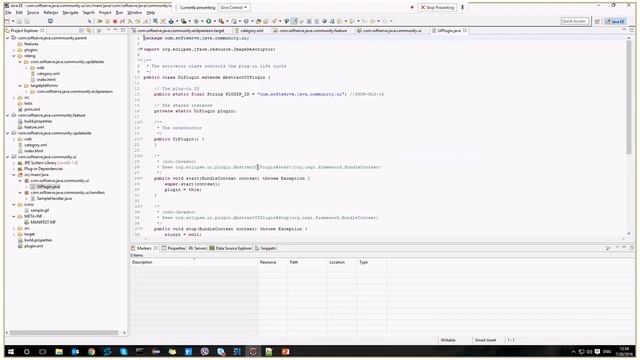Image resolution: width=640 pixels, height=360 pixels.
Task: Switch to the com.softserve.java.community.feature editor tab
Action: pyautogui.click(x=313, y=31)
